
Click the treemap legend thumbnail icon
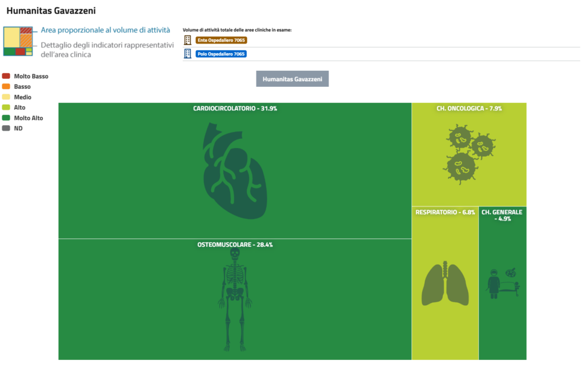18,42
